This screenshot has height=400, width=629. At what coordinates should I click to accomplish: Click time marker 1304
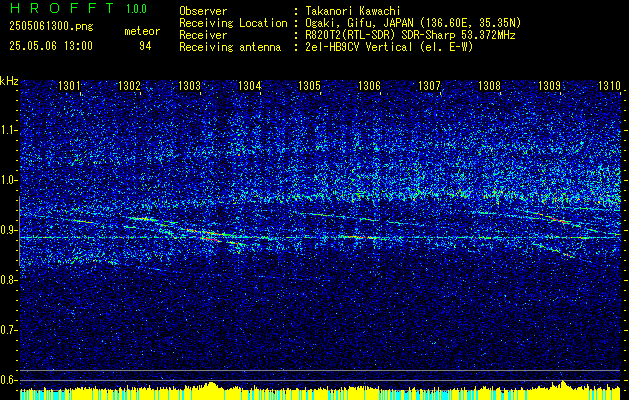(250, 85)
